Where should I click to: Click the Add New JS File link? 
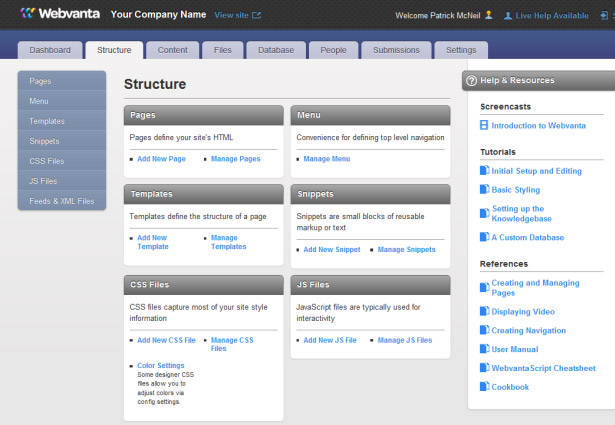[330, 340]
